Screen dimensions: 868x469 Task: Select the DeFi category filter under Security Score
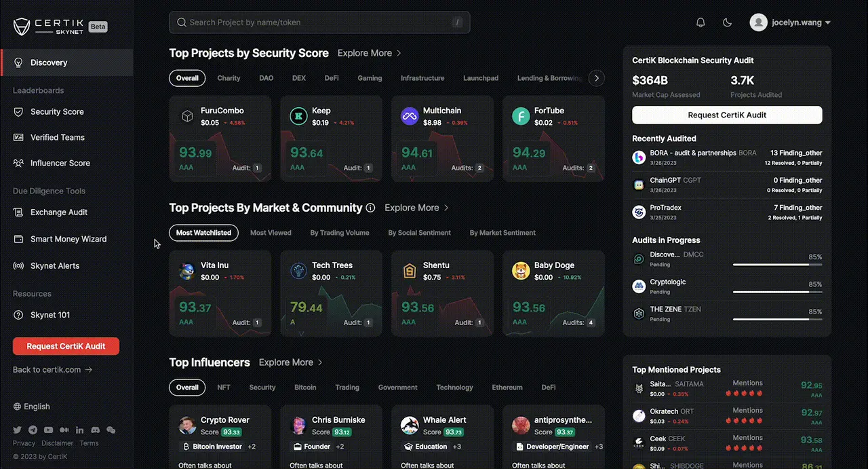332,78
